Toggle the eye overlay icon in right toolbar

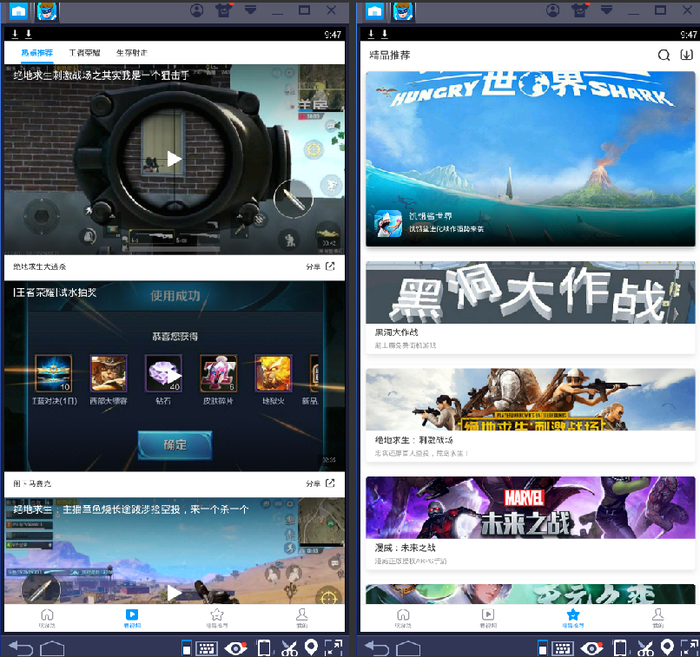click(x=592, y=648)
